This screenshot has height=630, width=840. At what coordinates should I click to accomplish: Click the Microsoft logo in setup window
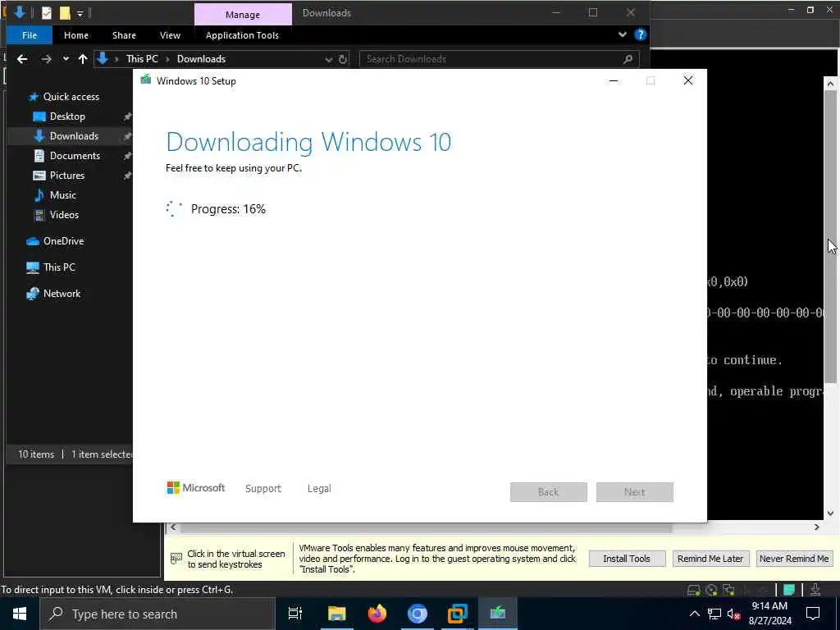pos(196,488)
